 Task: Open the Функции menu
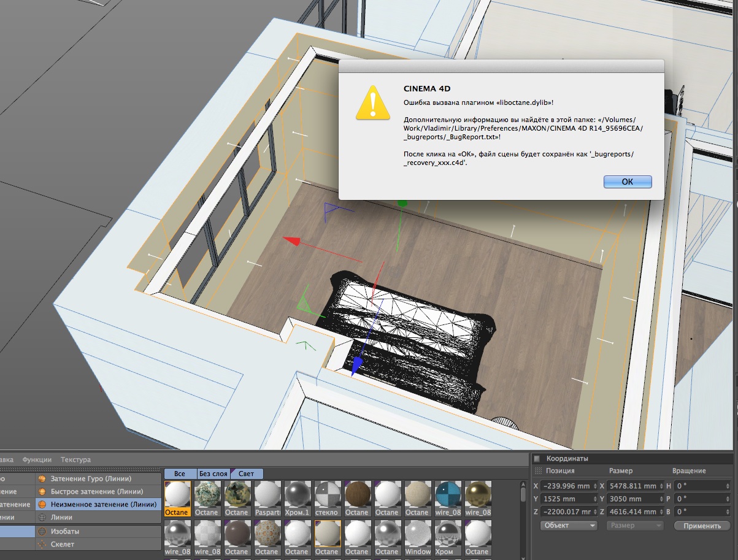[37, 459]
